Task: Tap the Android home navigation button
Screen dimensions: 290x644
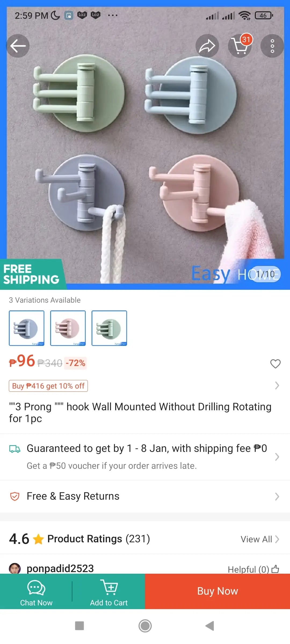Action: click(x=145, y=626)
